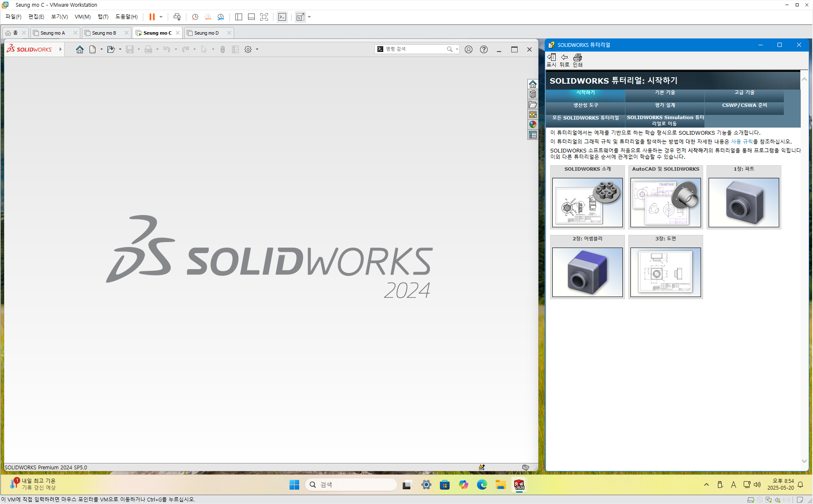Screen dimensions: 813x504
Task: Toggle the tutorial contents Show/Hide button
Action: click(551, 60)
